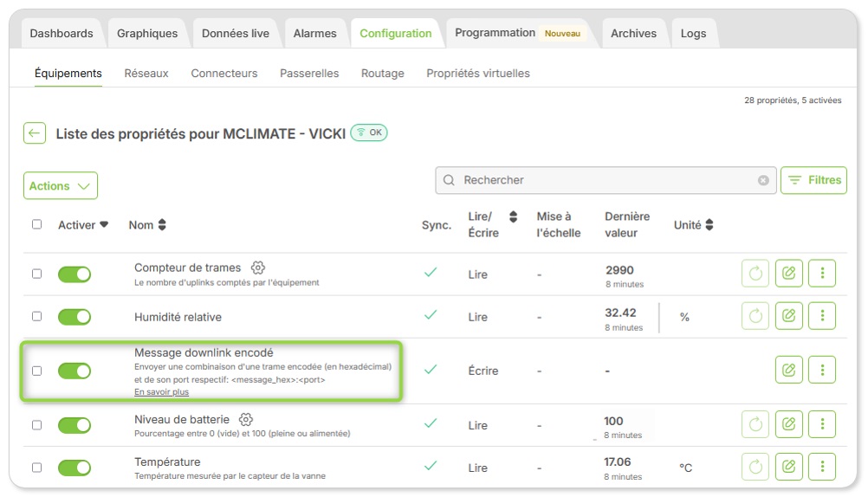
Task: Sort by the Unité column
Action: [x=709, y=225]
